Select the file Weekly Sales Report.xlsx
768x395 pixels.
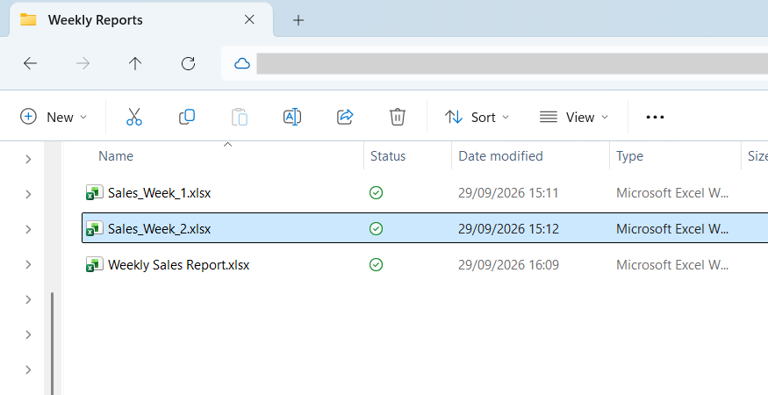178,265
